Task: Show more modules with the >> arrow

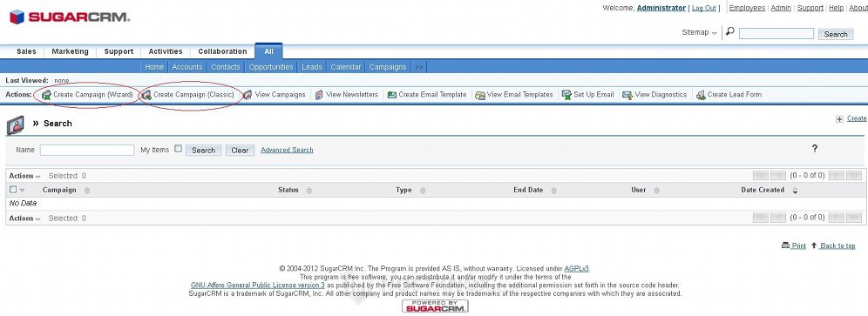Action: pyautogui.click(x=418, y=67)
